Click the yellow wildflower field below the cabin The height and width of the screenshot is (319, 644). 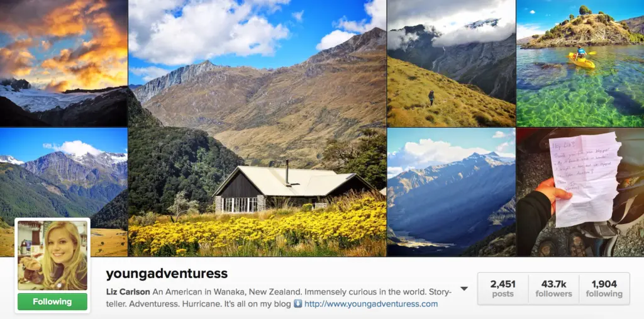(257, 232)
